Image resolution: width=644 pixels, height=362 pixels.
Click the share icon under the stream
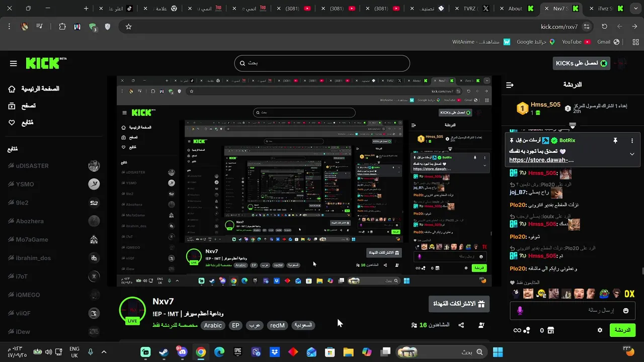[461, 325]
